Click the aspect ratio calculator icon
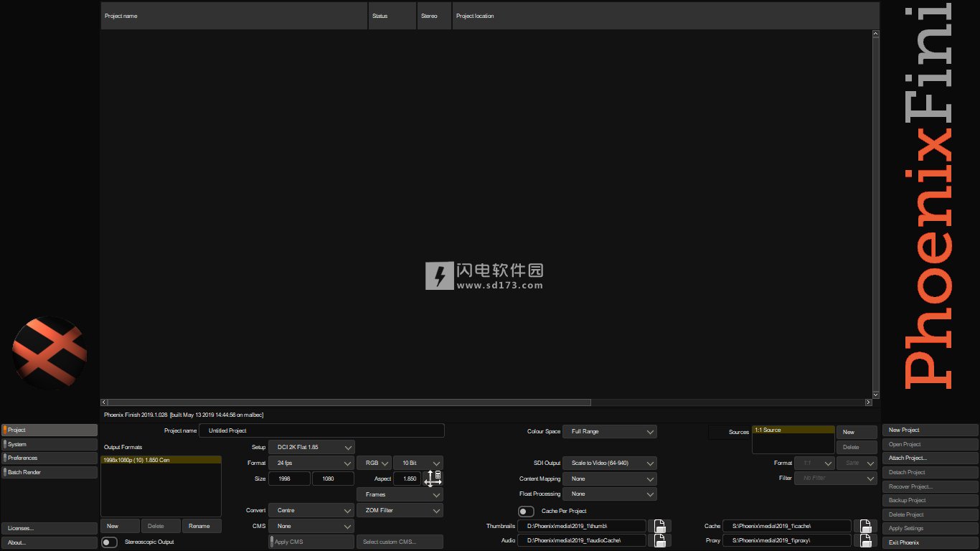Viewport: 980px width, 551px height. (x=433, y=479)
